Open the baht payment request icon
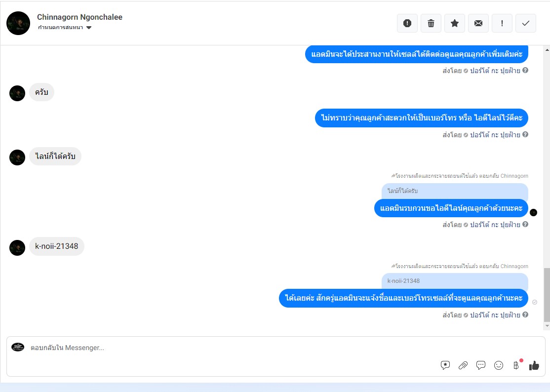 coord(516,365)
